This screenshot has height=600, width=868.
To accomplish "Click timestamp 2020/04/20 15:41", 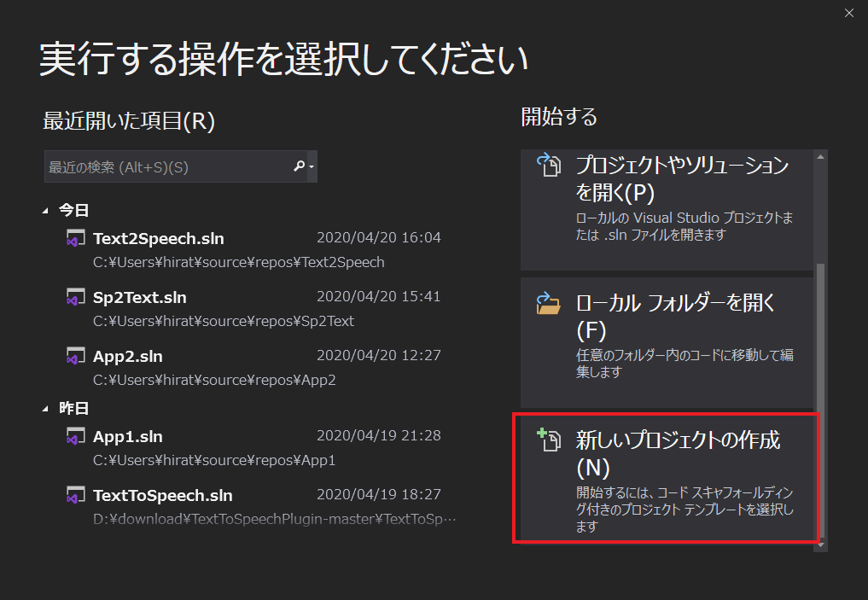I will click(x=379, y=296).
